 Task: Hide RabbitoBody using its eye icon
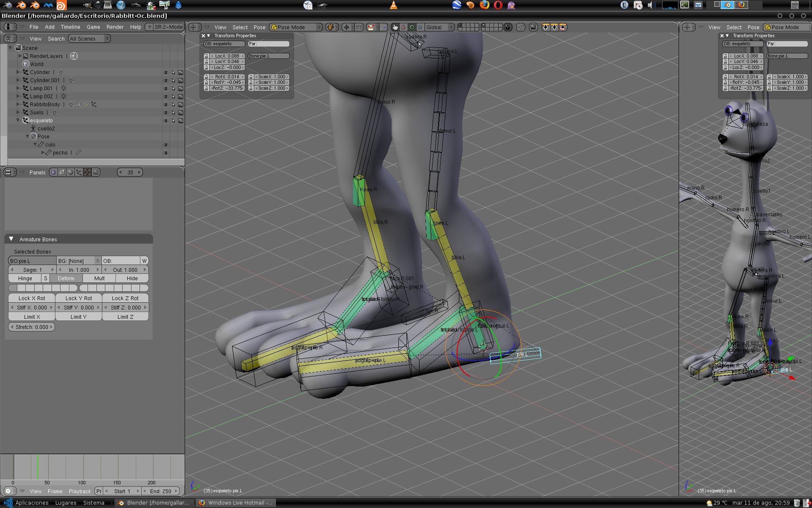click(x=166, y=105)
